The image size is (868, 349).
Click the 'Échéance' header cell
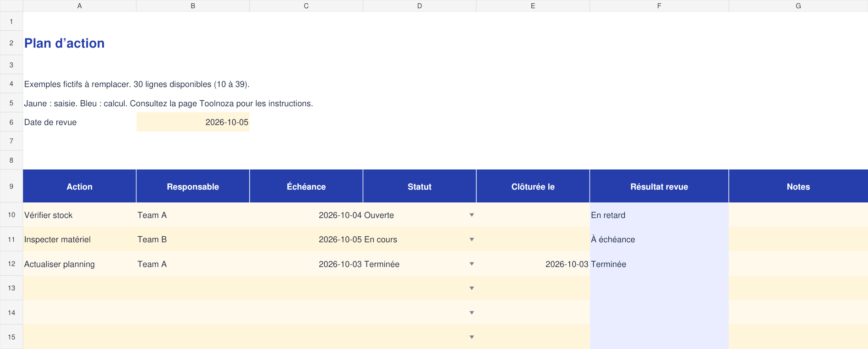click(306, 186)
